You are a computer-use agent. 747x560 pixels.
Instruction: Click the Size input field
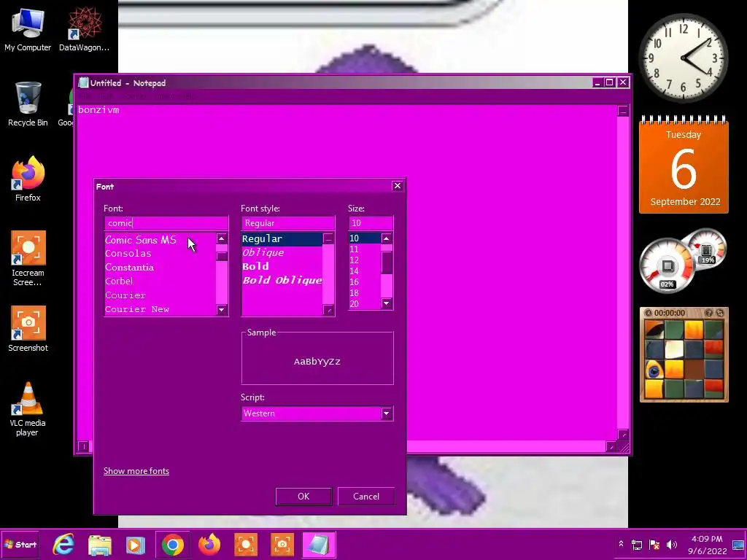click(x=371, y=223)
